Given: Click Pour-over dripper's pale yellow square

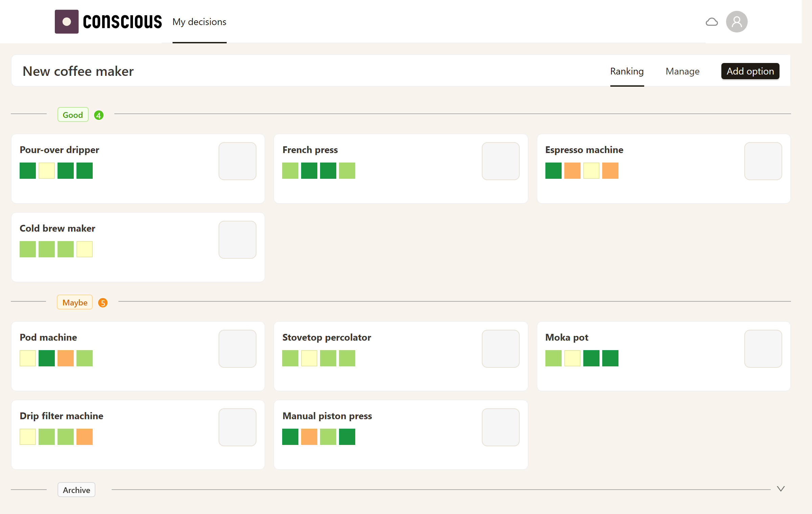Looking at the screenshot, I should (x=47, y=171).
